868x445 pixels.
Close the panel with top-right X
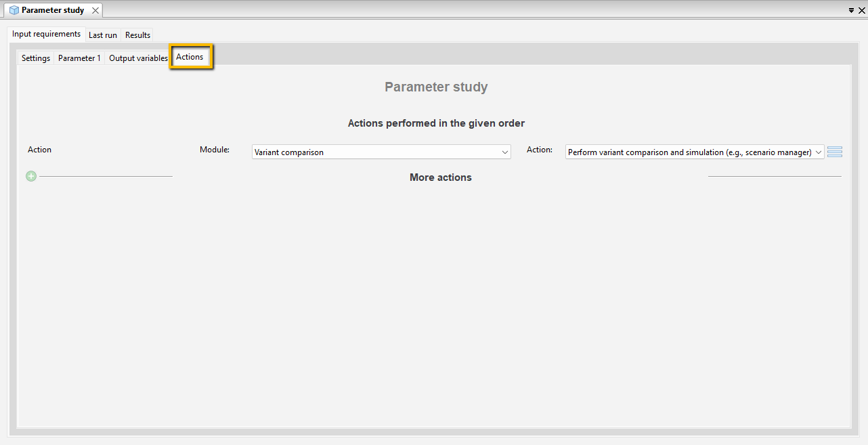click(861, 11)
